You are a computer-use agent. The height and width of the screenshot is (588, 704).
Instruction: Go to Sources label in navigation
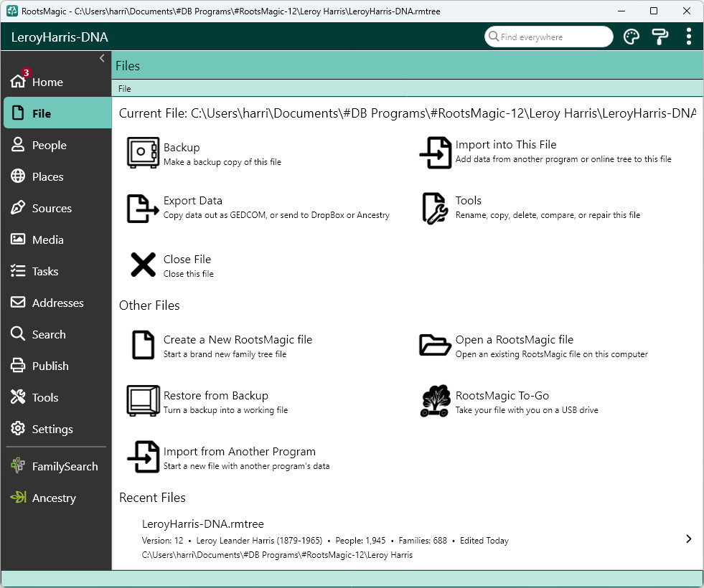click(x=52, y=208)
